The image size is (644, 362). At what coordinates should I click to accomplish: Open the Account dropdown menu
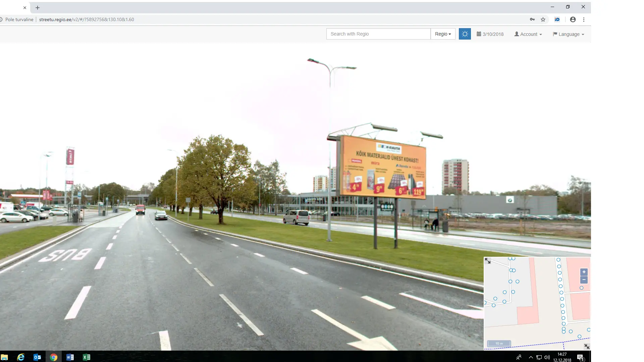point(528,34)
